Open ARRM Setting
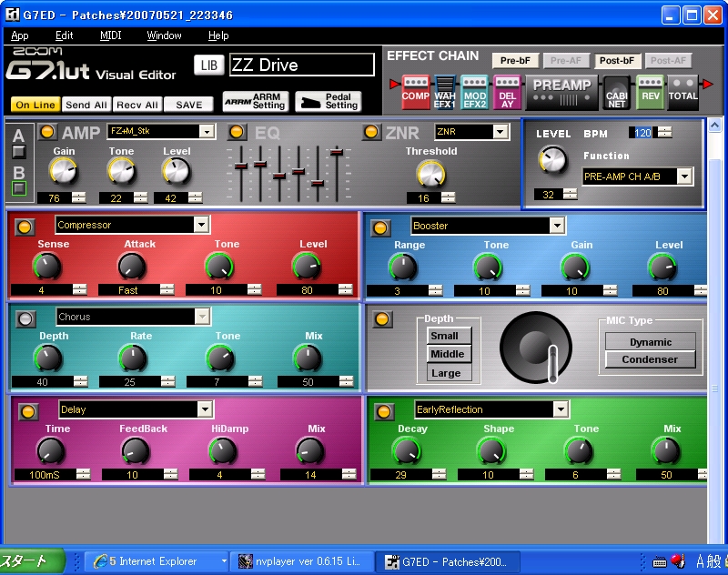 point(256,101)
